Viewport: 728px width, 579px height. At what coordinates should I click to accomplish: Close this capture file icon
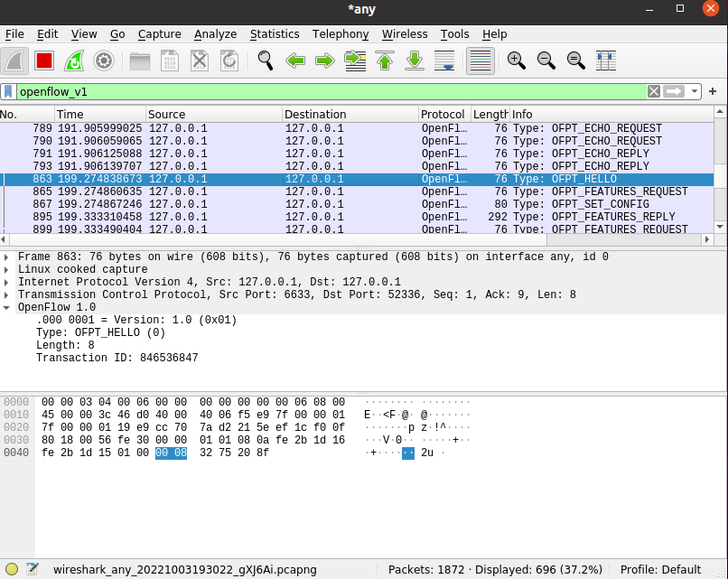click(200, 61)
